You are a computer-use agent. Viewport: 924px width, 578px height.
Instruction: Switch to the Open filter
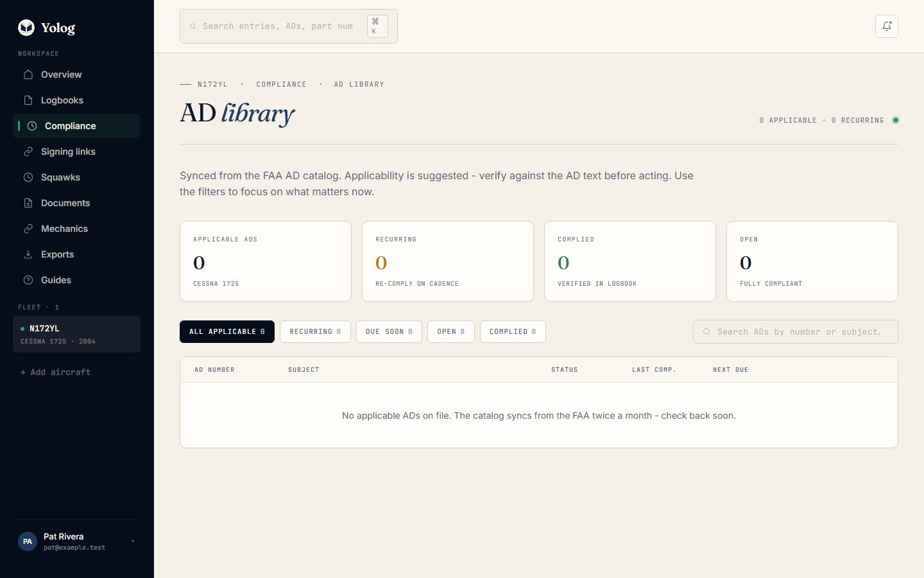pyautogui.click(x=451, y=331)
